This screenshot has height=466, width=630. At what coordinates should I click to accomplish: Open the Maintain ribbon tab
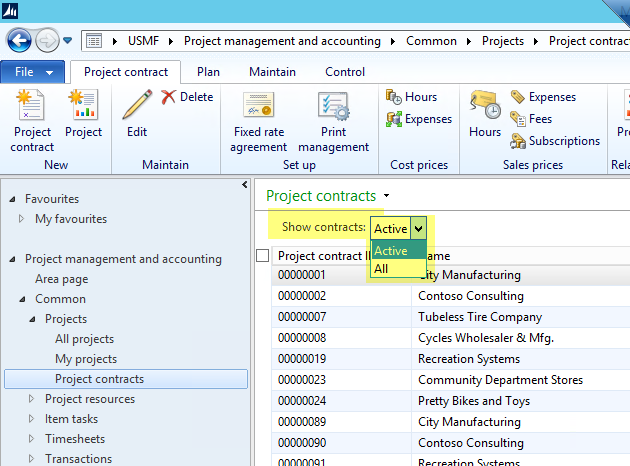[272, 72]
